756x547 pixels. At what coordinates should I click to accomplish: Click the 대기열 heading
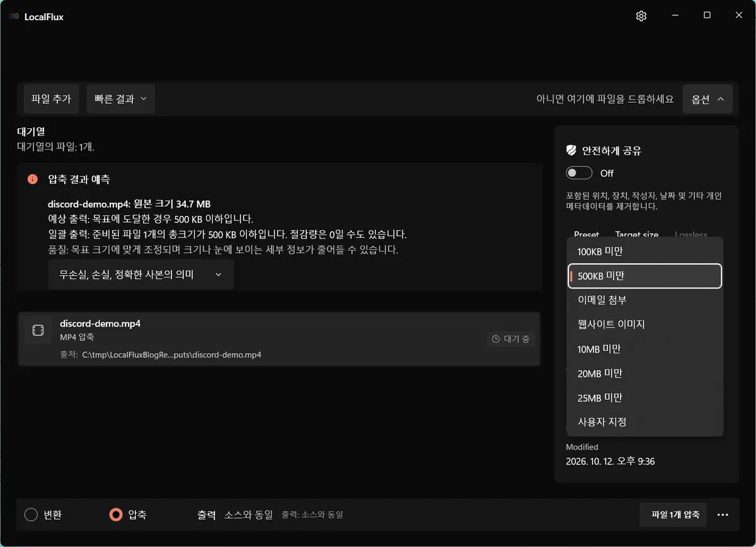(31, 132)
